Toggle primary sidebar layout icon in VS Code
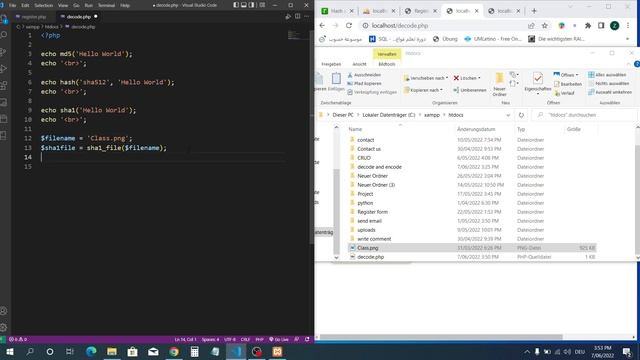This screenshot has width=640, height=360. pos(236,5)
